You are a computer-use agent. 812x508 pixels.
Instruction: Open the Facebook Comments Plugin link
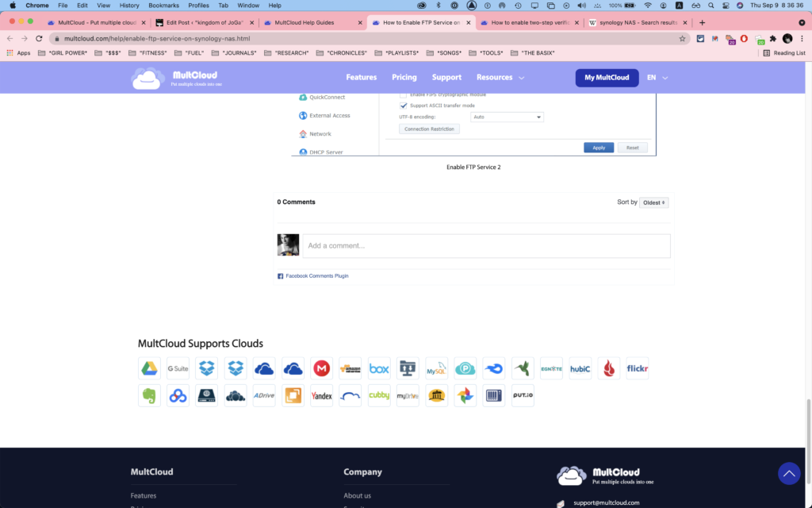[x=317, y=275]
